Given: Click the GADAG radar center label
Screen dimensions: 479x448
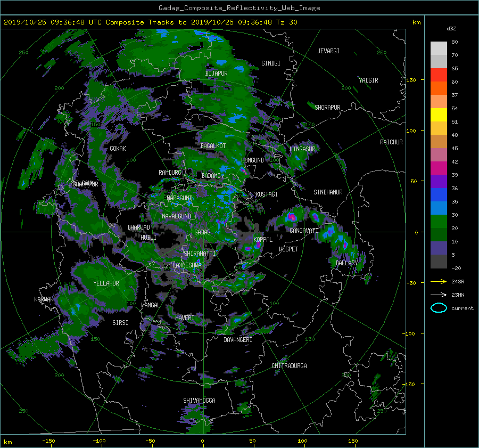Looking at the screenshot, I should [x=203, y=232].
